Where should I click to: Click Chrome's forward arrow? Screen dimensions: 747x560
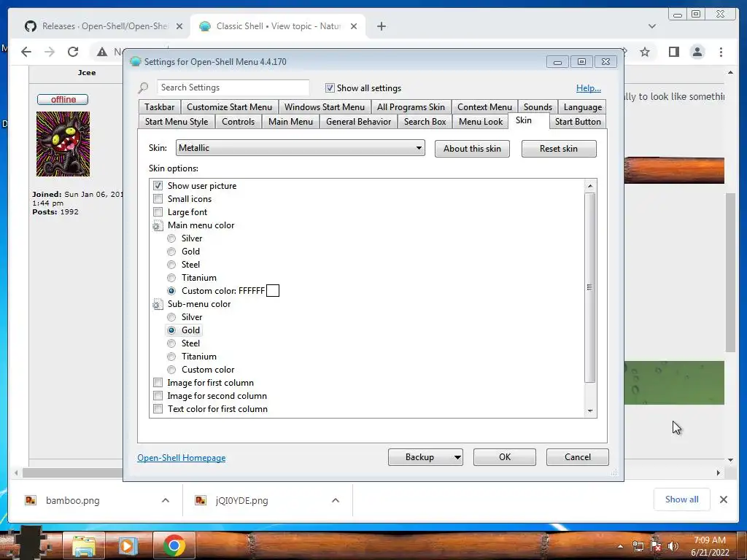pyautogui.click(x=50, y=52)
